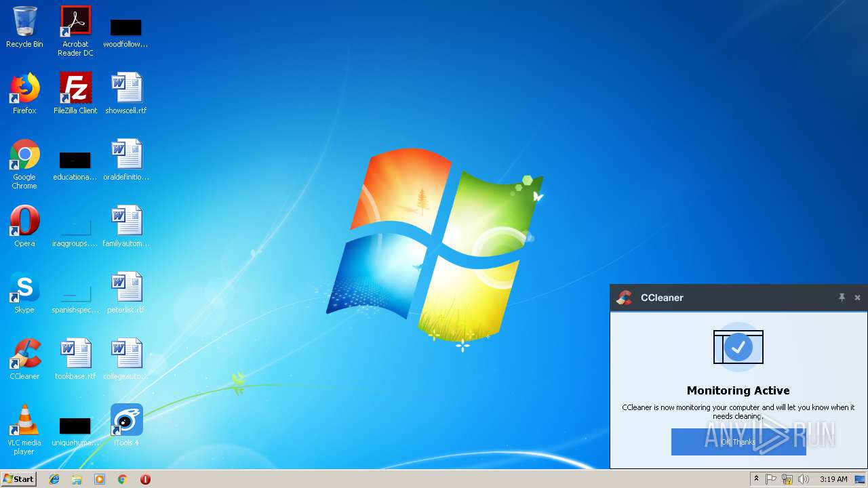868x488 pixels.
Task: Click the Monitoring Active heading
Action: coord(738,390)
